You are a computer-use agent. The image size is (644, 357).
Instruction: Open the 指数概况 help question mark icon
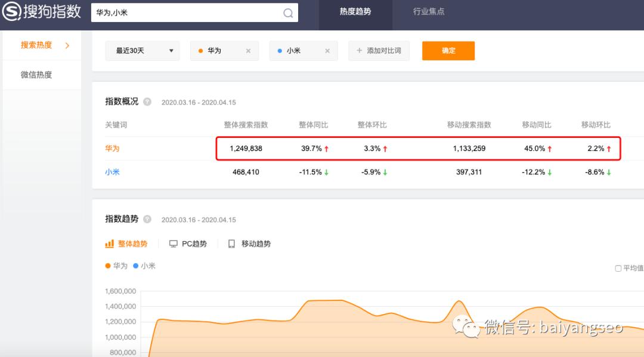147,101
